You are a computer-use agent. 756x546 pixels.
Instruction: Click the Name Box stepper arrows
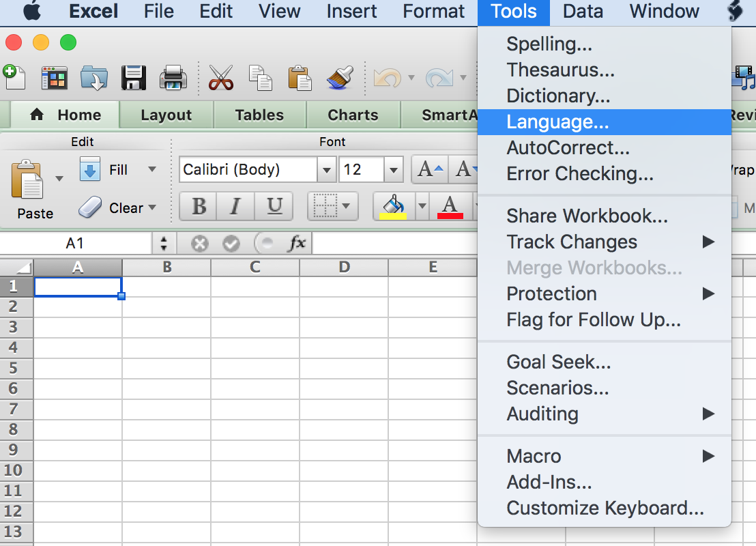tap(164, 243)
